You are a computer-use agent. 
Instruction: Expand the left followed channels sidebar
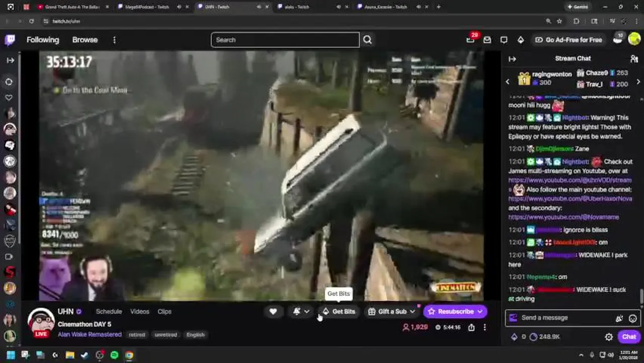[10, 60]
